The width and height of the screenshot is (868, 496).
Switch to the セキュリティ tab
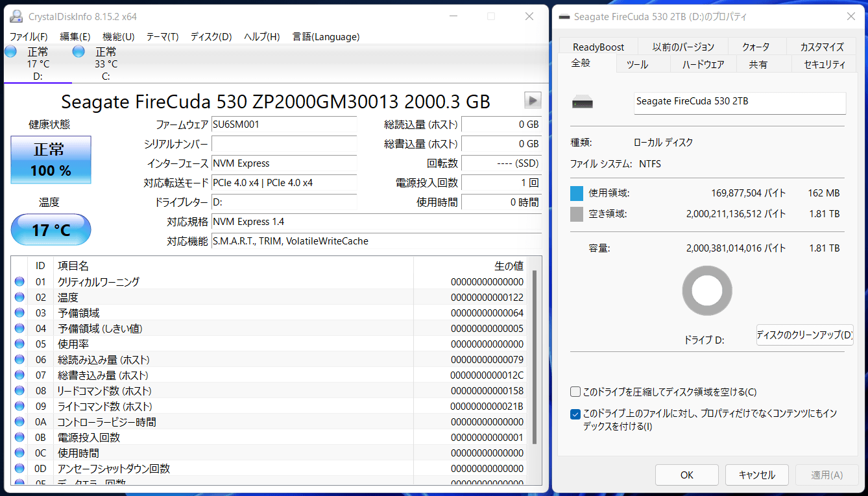point(824,64)
